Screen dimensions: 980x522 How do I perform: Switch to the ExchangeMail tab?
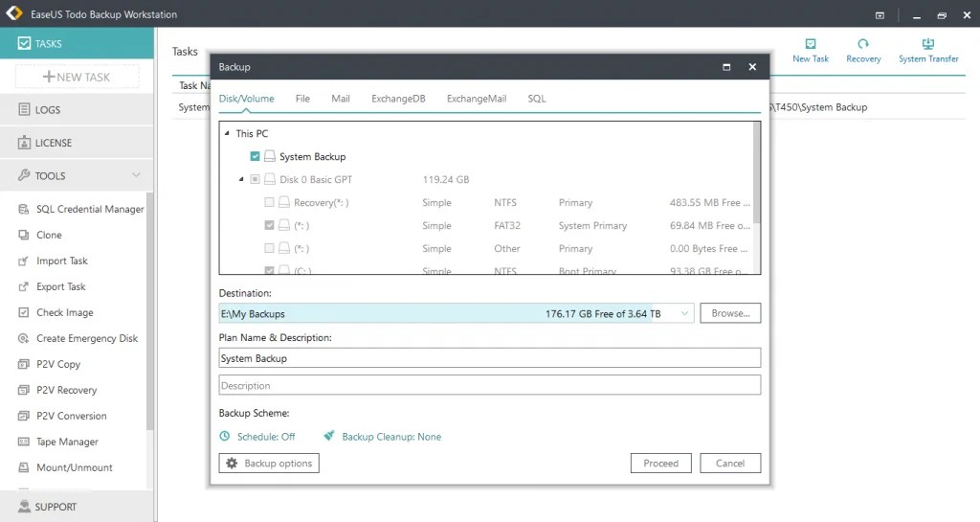tap(477, 99)
